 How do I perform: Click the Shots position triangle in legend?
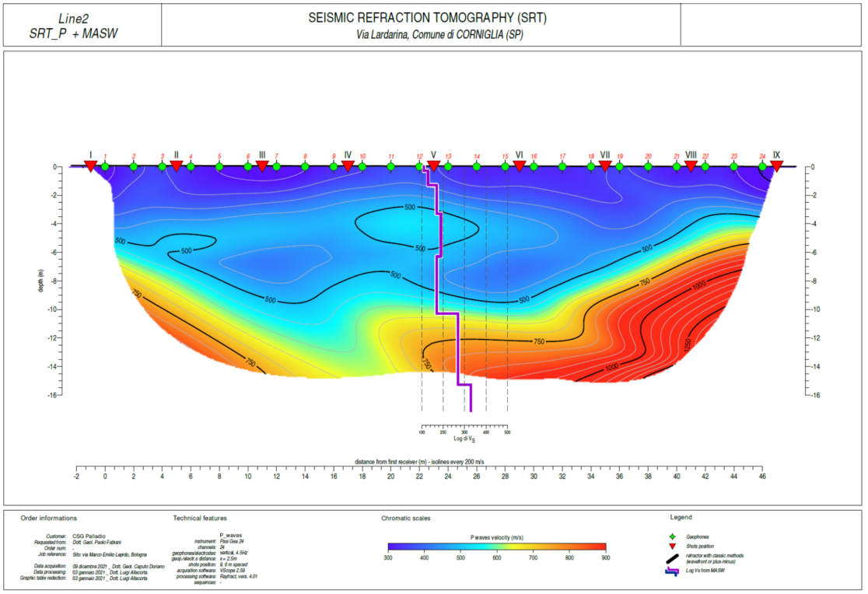673,547
